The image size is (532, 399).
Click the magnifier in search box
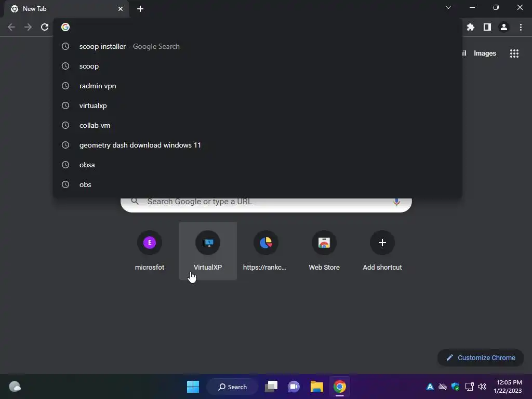pyautogui.click(x=135, y=201)
